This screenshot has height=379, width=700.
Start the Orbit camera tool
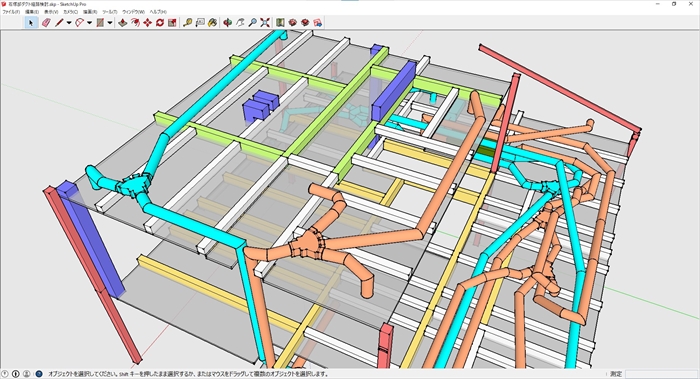(227, 22)
